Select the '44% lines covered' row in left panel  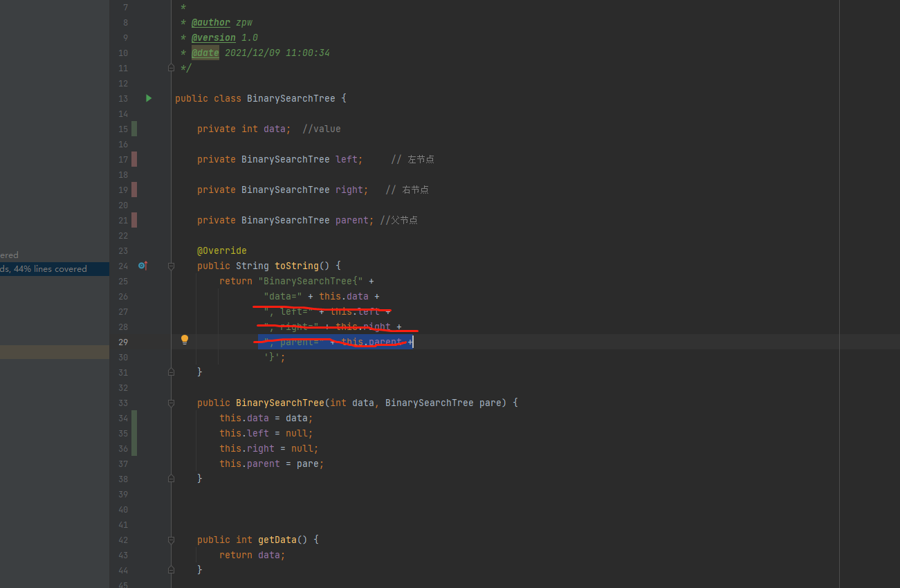tap(55, 269)
